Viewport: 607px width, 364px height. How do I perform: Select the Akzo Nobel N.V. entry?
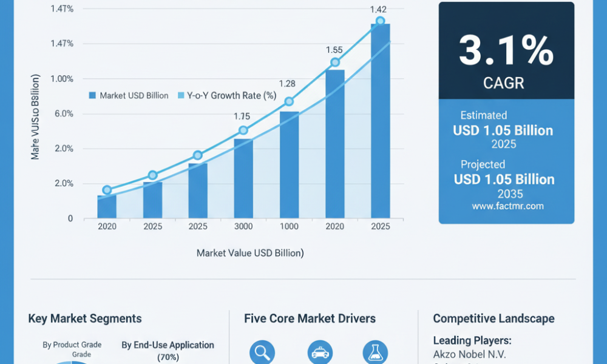click(470, 354)
